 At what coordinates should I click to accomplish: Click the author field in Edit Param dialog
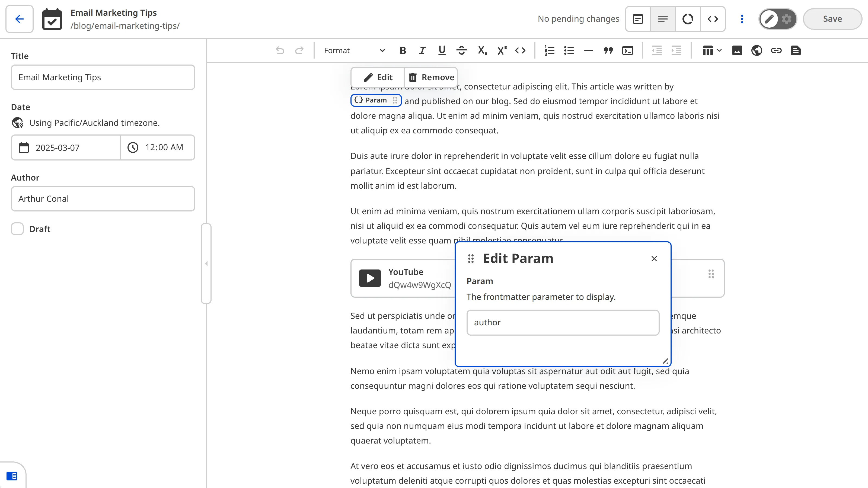(x=562, y=322)
